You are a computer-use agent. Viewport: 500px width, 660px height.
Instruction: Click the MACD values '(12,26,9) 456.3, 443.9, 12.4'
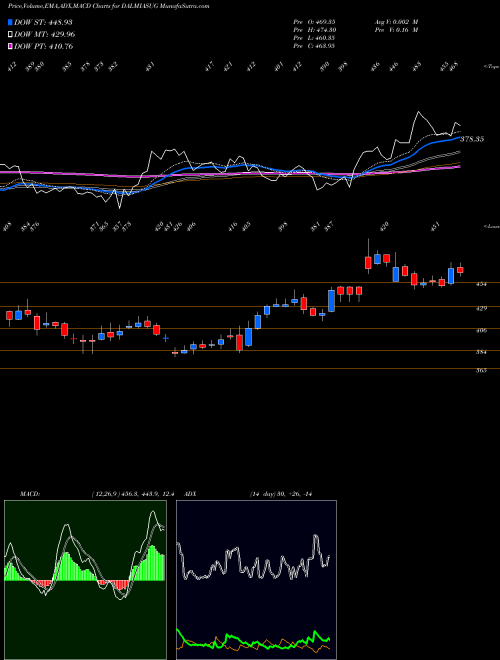(x=133, y=494)
